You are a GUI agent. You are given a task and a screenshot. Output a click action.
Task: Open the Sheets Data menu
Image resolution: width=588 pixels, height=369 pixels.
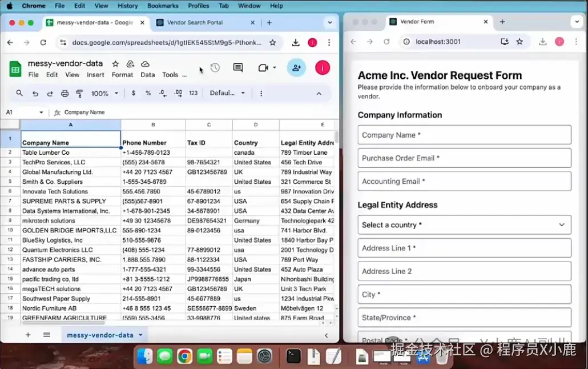(x=148, y=75)
